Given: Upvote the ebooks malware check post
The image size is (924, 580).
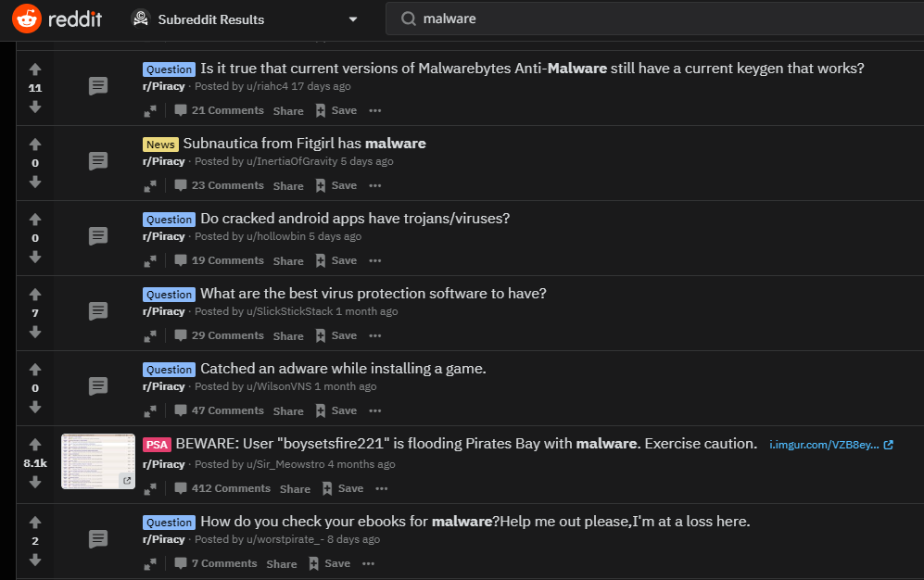Looking at the screenshot, I should point(35,523).
